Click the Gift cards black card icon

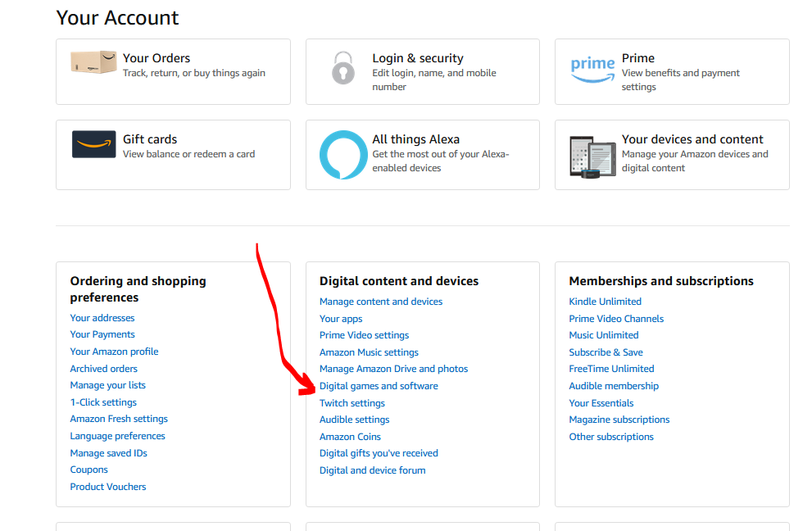pos(93,144)
